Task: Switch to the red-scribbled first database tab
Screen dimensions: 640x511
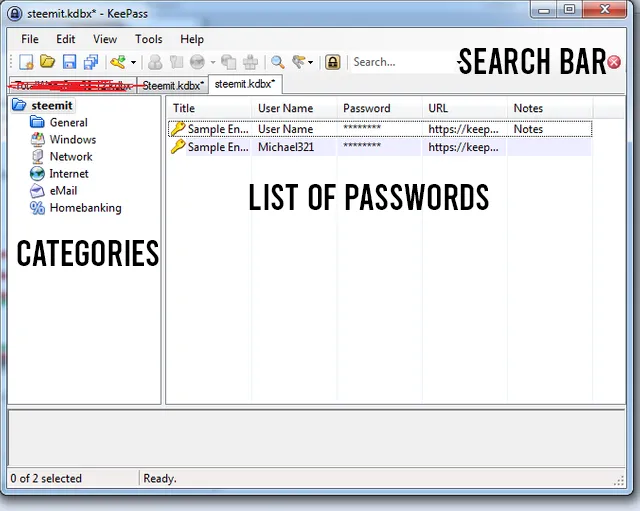Action: [x=72, y=86]
